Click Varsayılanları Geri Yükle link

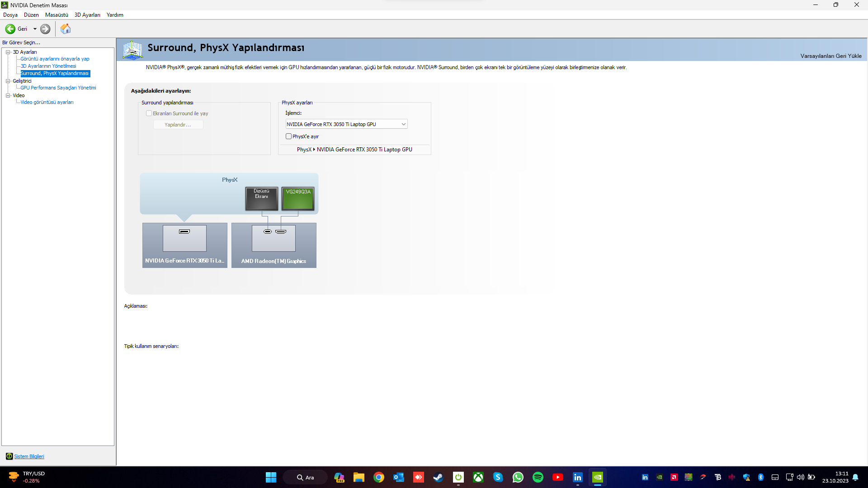point(830,56)
